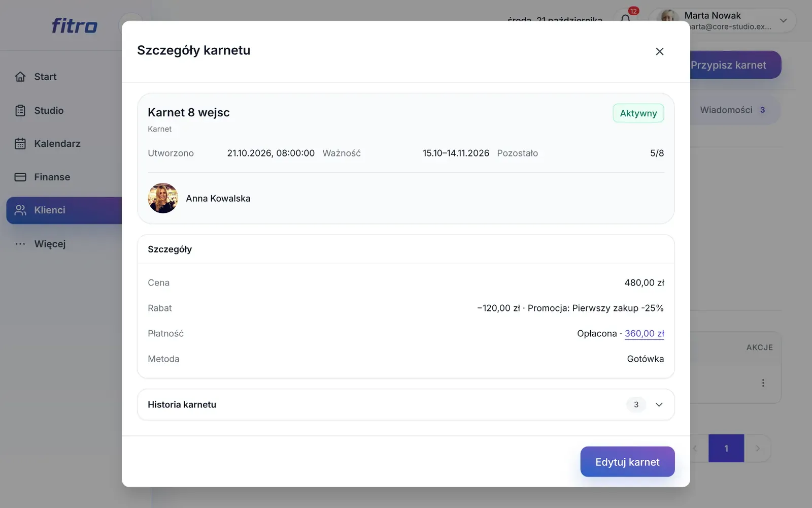Click the discount text Pierwszy zakup -25%
Viewport: 812px width, 508px height.
point(618,308)
